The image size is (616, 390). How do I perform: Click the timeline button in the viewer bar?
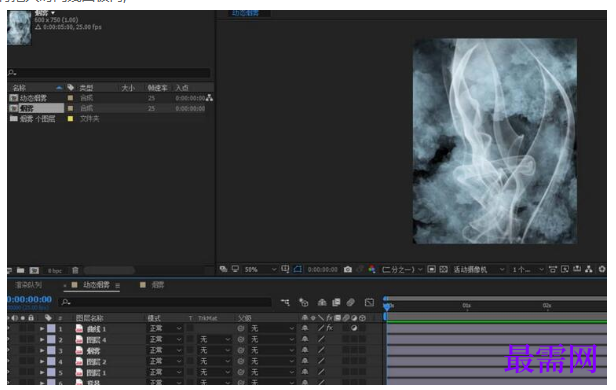click(x=577, y=269)
